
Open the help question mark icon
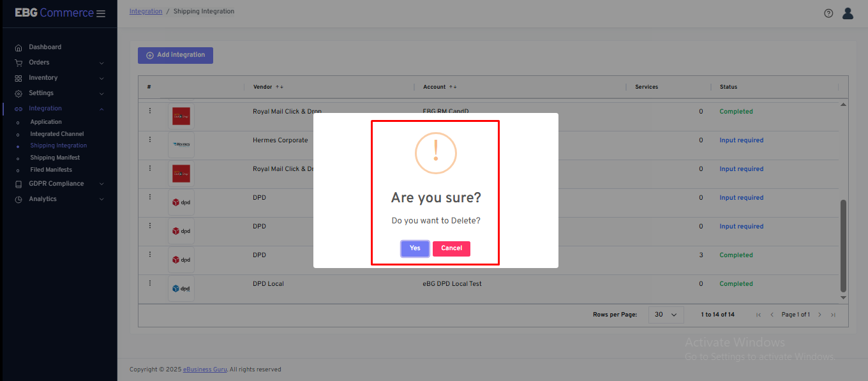pyautogui.click(x=828, y=13)
